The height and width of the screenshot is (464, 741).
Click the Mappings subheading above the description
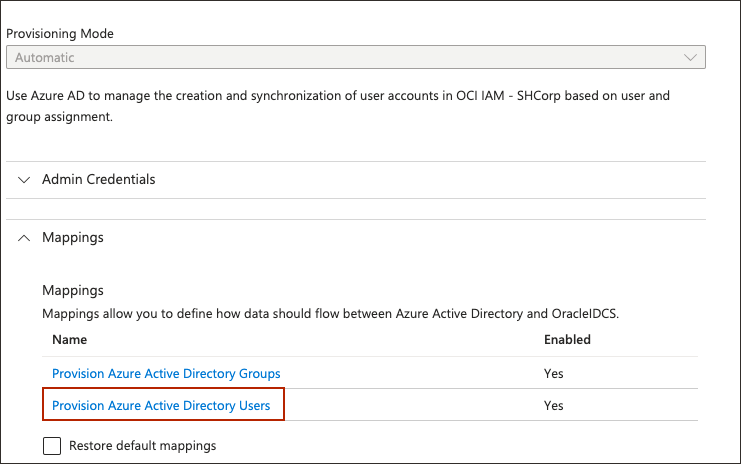[x=72, y=291]
